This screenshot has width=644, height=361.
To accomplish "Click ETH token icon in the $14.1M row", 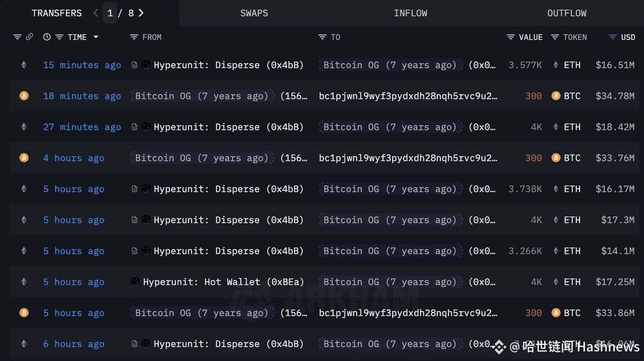I will point(556,251).
